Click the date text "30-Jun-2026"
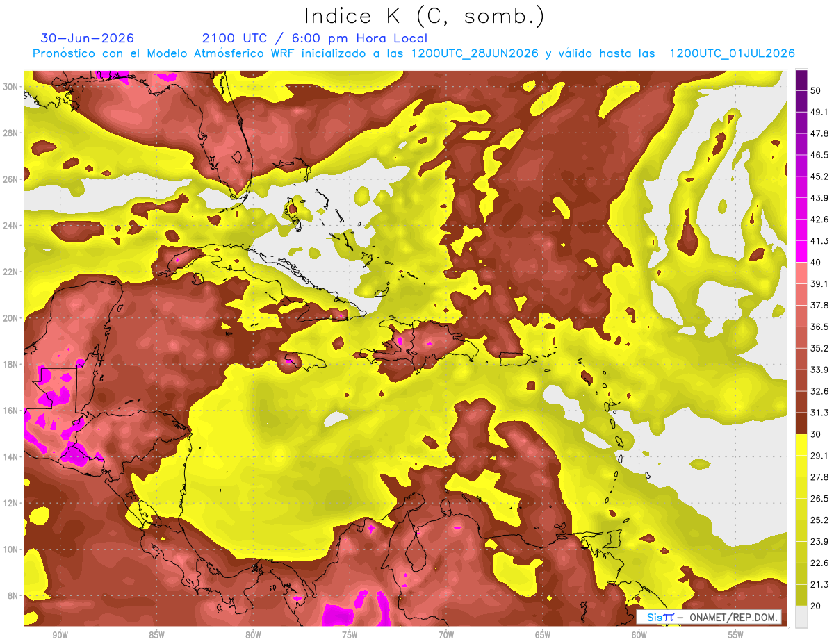The height and width of the screenshot is (644, 834). [x=88, y=38]
